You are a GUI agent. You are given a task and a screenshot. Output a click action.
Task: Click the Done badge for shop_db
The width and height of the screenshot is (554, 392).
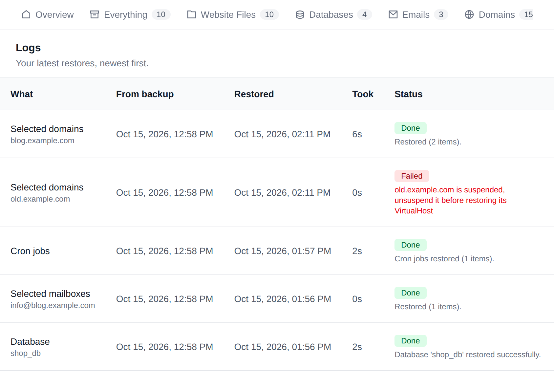[411, 341]
